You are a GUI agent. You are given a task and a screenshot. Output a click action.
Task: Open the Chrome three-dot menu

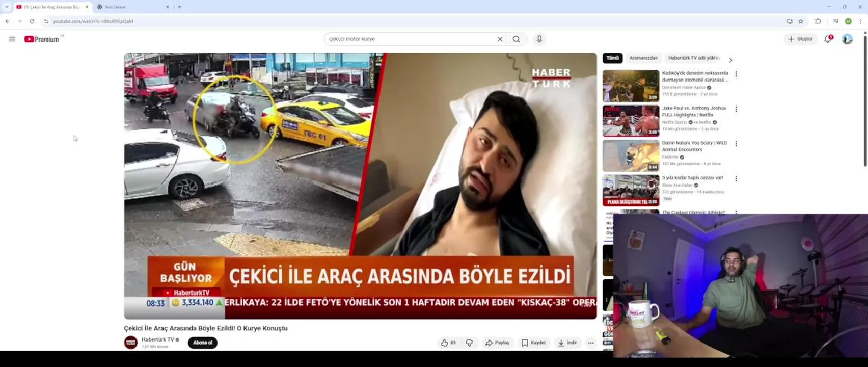pos(860,21)
